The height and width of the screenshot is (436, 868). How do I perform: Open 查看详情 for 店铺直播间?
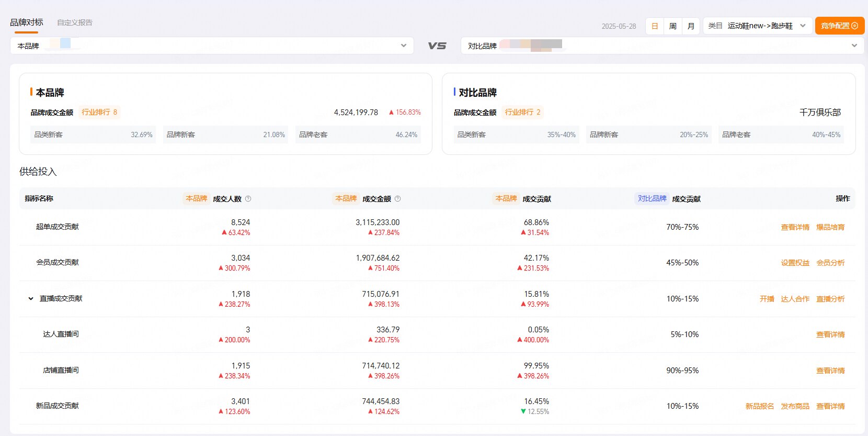[x=830, y=371]
